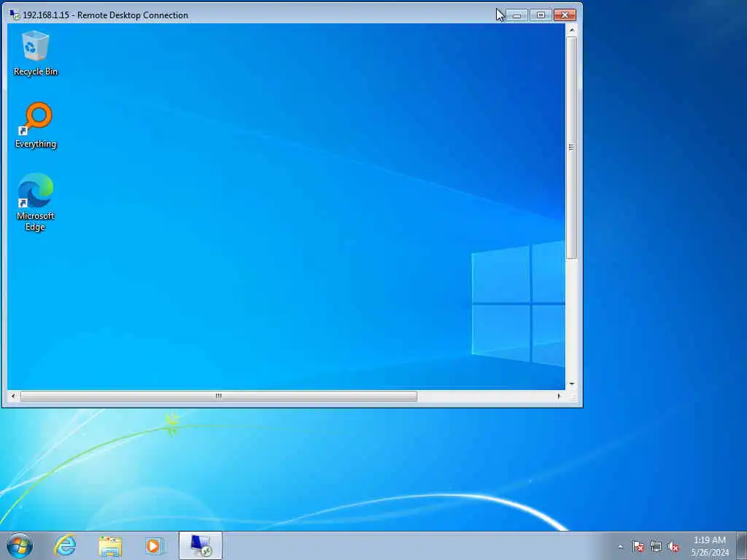The height and width of the screenshot is (560, 747).
Task: Open the Windows 7 Start menu orb
Action: (x=20, y=545)
